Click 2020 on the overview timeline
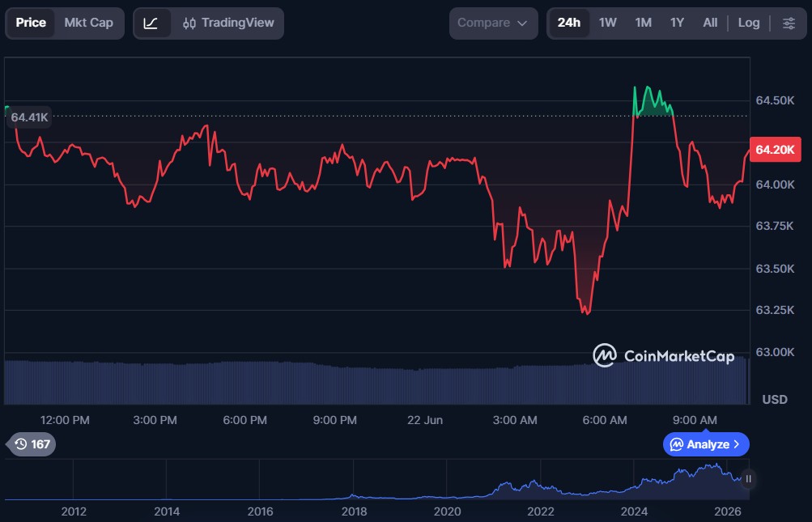 [x=447, y=511]
